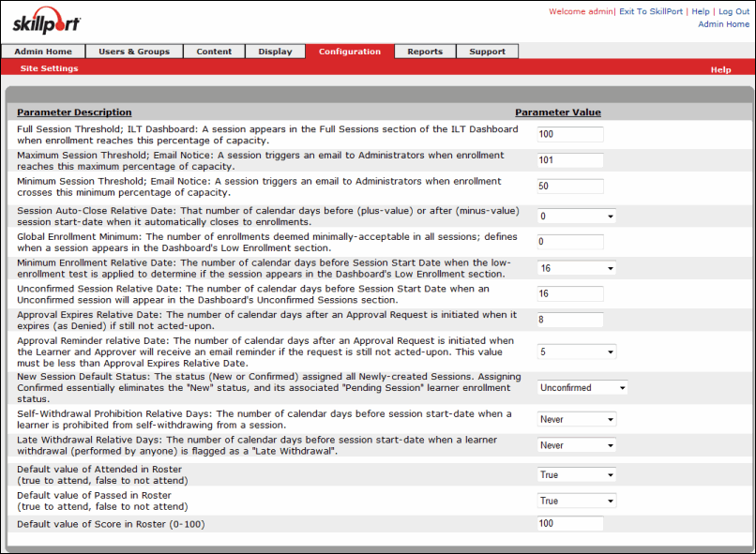Open Default value of Attended dropdown
This screenshot has width=756, height=554.
tap(577, 474)
